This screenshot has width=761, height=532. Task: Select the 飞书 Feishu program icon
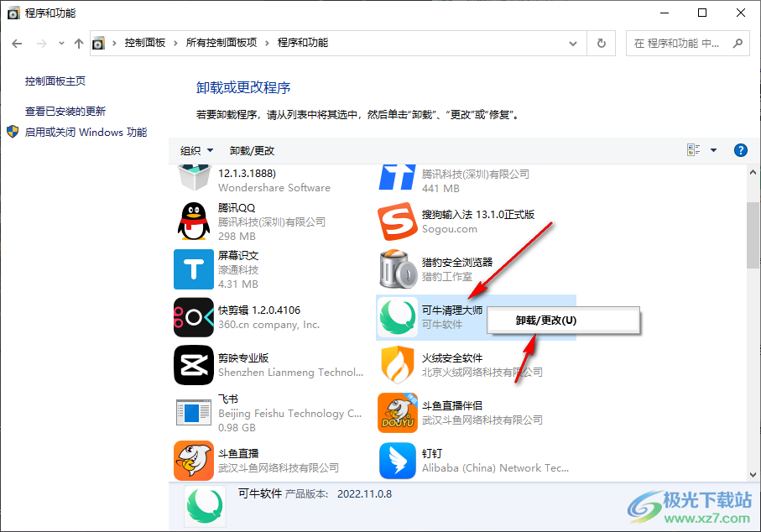(194, 413)
